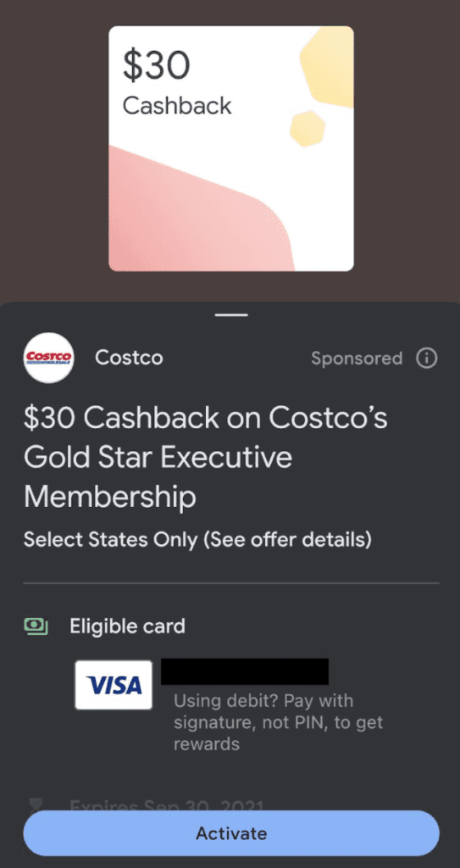Open Select States Only offer details

tap(197, 539)
